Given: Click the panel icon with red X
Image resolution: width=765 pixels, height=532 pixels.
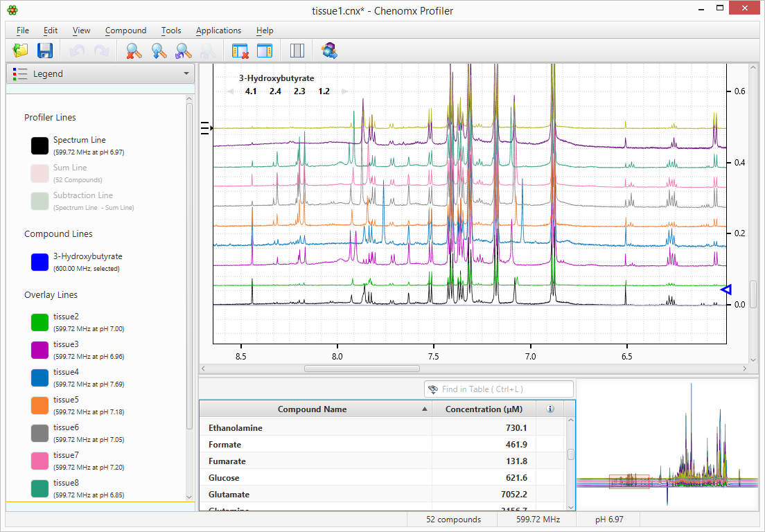Looking at the screenshot, I should pos(240,51).
